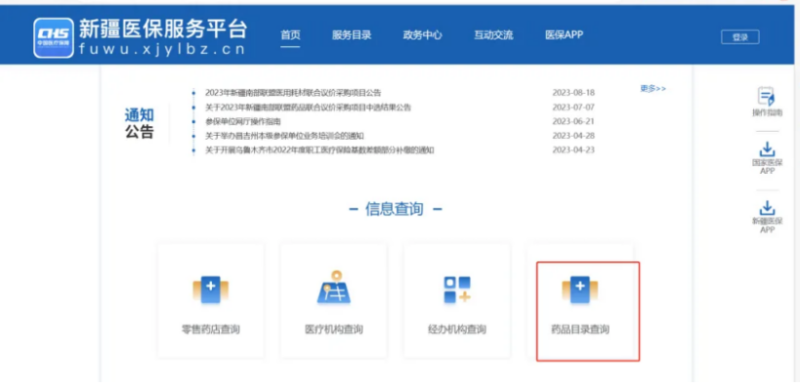This screenshot has width=800, height=388.
Task: Open the 昌吉州本级参保单位业务培训会 notice
Action: 284,136
